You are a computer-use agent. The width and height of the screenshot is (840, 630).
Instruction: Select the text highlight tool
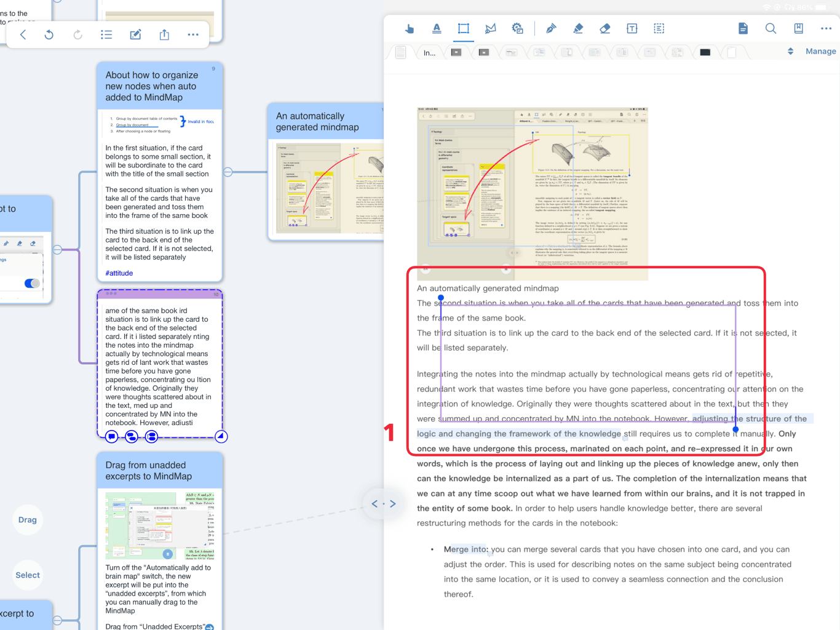(437, 28)
